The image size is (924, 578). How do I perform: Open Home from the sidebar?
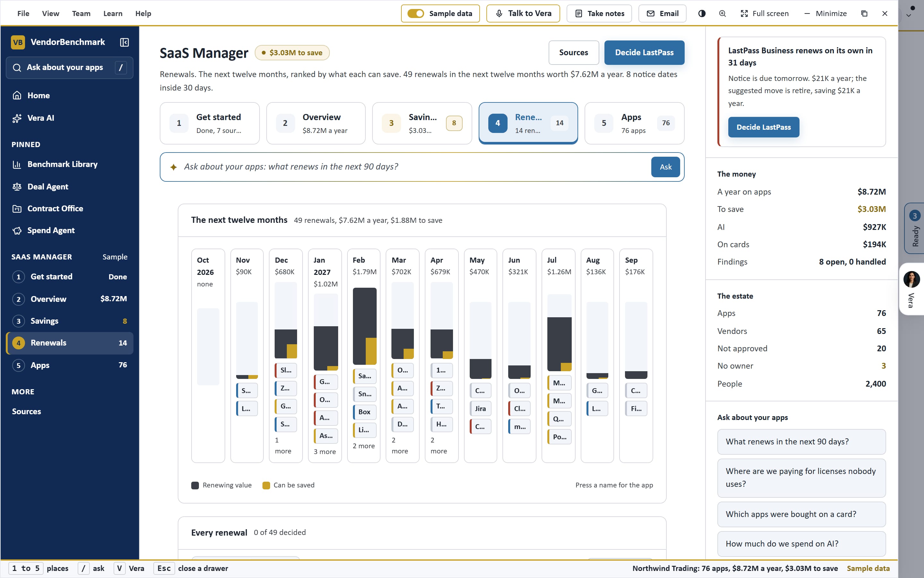(70, 95)
